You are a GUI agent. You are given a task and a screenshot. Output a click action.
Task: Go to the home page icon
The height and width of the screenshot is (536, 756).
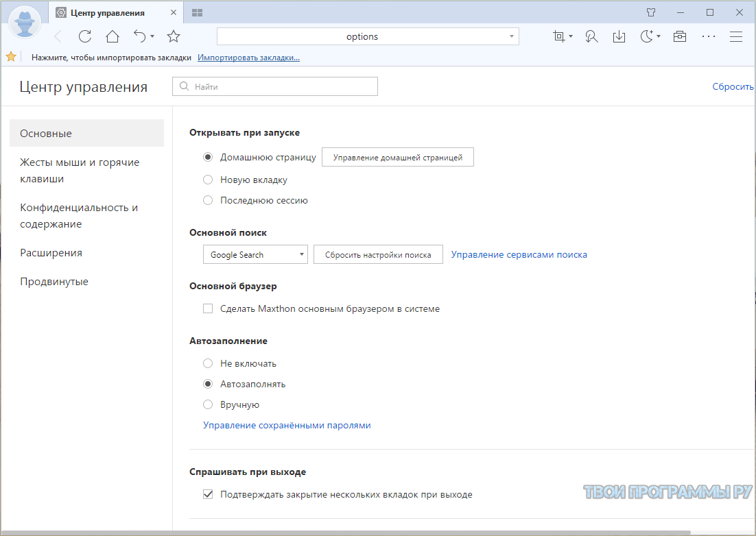(x=113, y=36)
